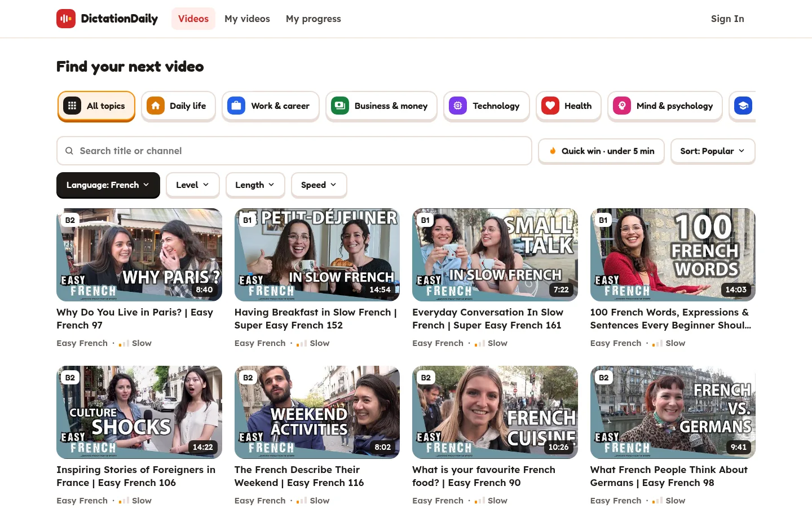Open the Sort: Popular dropdown
Screen dimensions: 812x508
713,151
